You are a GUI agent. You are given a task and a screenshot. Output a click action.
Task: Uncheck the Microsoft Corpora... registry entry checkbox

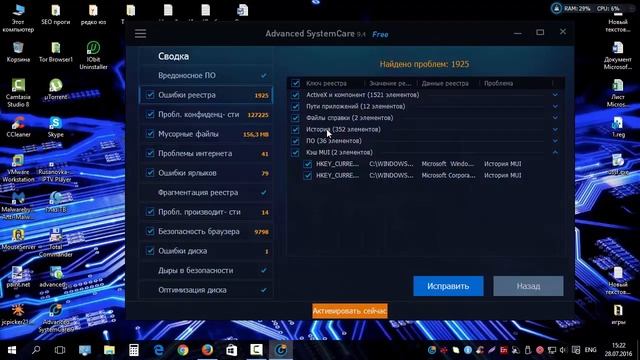point(308,176)
